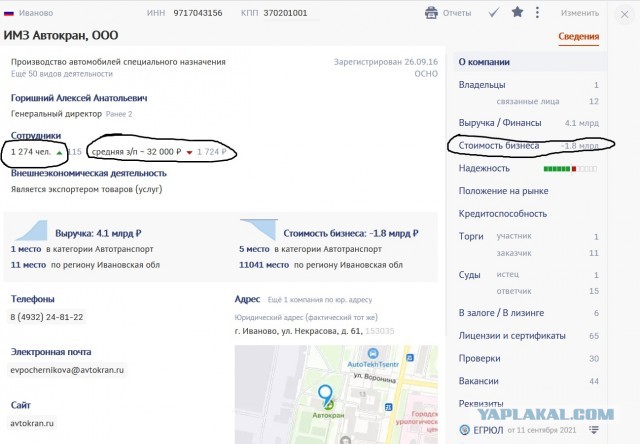Open the avtokran.ru website link
The image size is (640, 444).
32,423
